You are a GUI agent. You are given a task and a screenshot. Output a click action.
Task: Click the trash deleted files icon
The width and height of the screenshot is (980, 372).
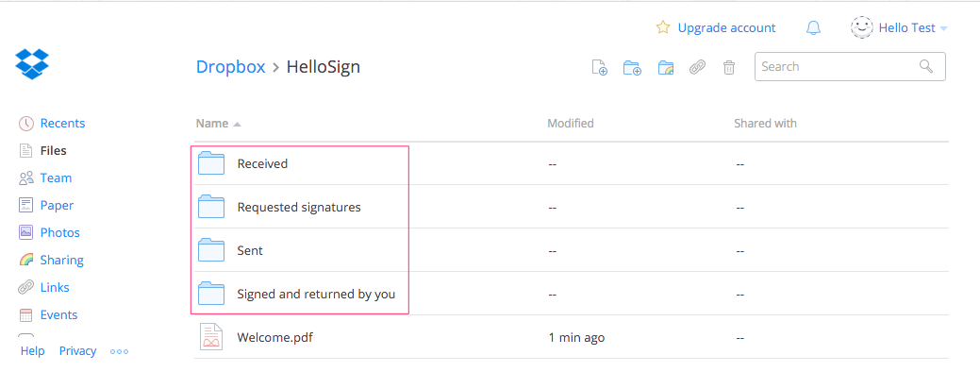(729, 68)
